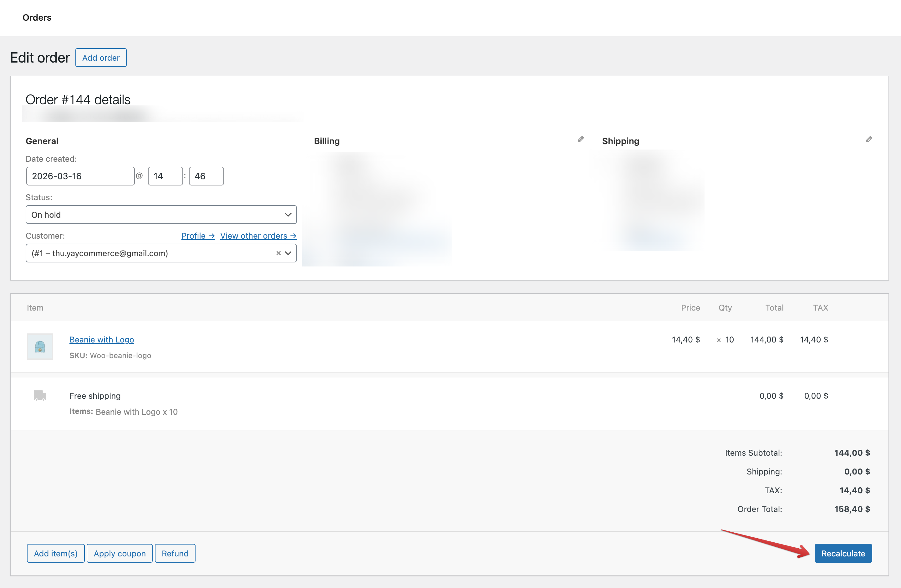Clear the selected customer with the x icon
This screenshot has height=588, width=901.
[x=278, y=253]
